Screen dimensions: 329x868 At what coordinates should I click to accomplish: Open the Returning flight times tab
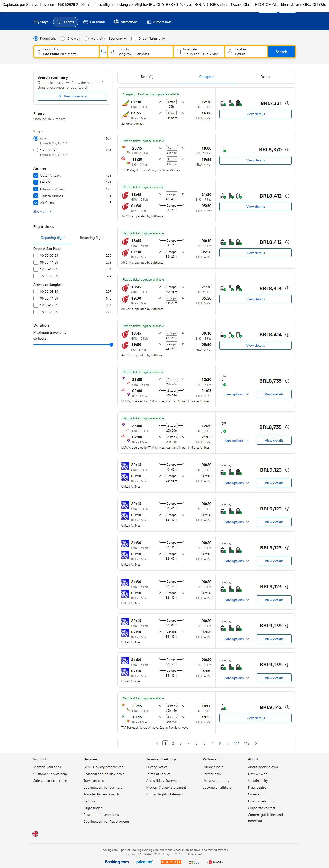coord(92,238)
